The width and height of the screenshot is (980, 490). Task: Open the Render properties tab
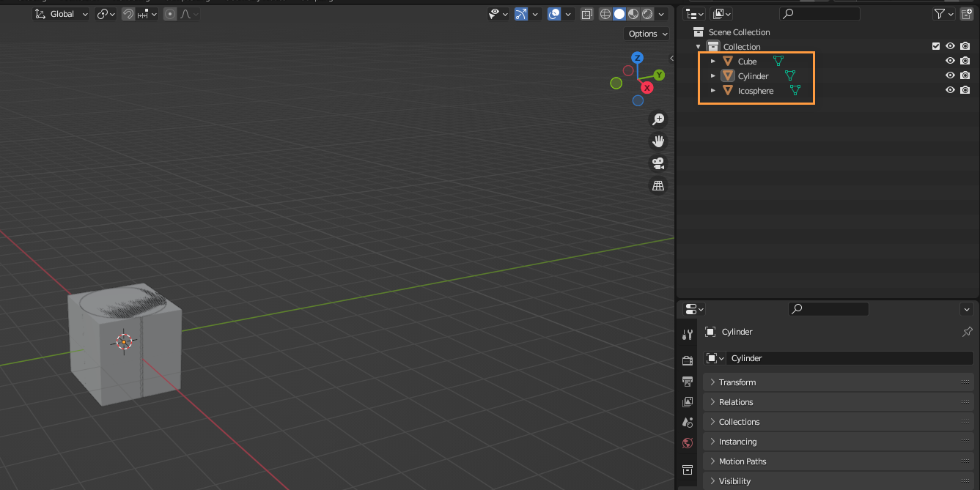click(x=688, y=360)
